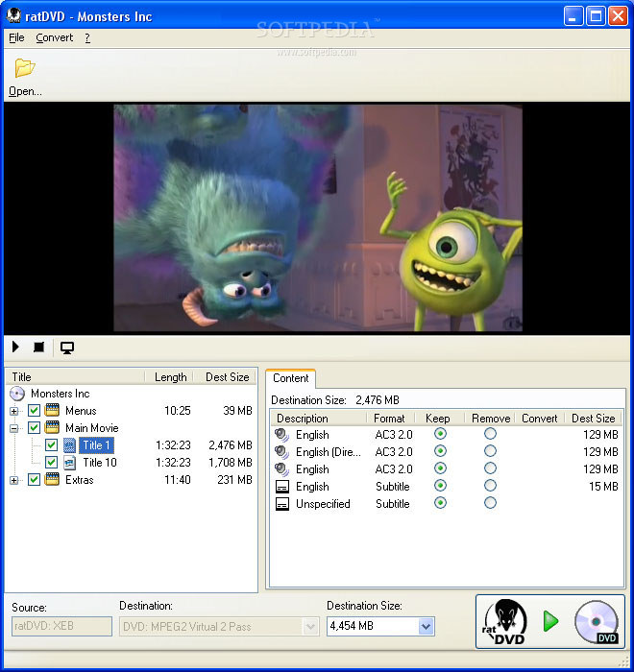Click the Title 1 film icon
The image size is (634, 672).
(x=69, y=445)
